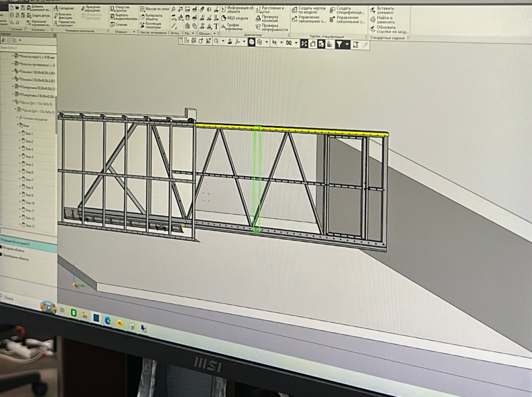Click Расстояние и угол
The image size is (532, 397).
(x=270, y=10)
